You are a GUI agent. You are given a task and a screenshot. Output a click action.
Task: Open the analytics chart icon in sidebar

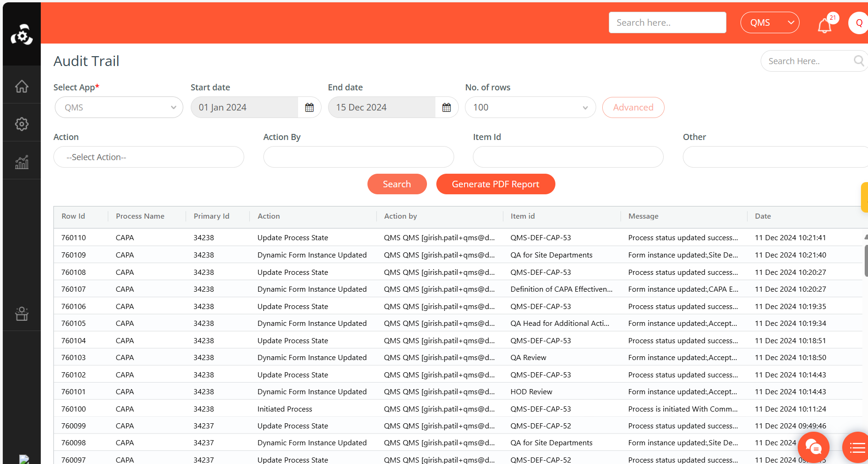click(x=22, y=162)
